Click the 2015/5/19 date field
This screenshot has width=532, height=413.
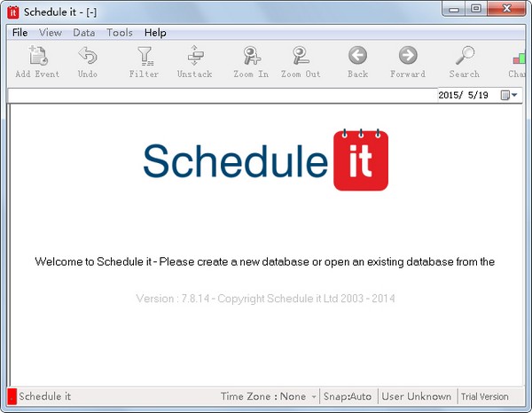click(x=465, y=95)
